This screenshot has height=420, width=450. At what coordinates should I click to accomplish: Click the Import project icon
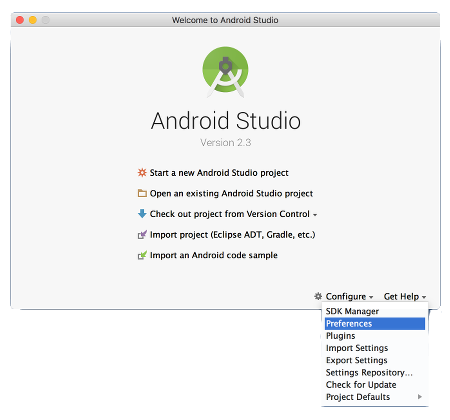click(142, 235)
